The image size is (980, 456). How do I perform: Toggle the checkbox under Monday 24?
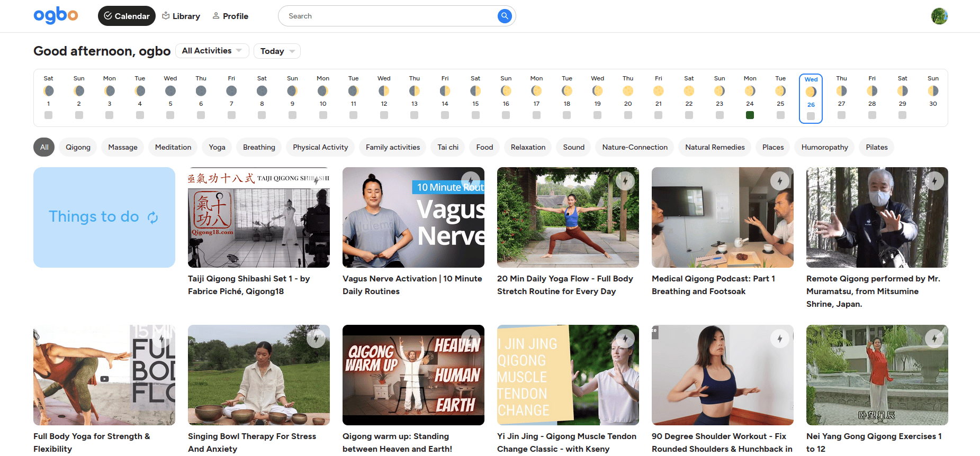point(750,115)
